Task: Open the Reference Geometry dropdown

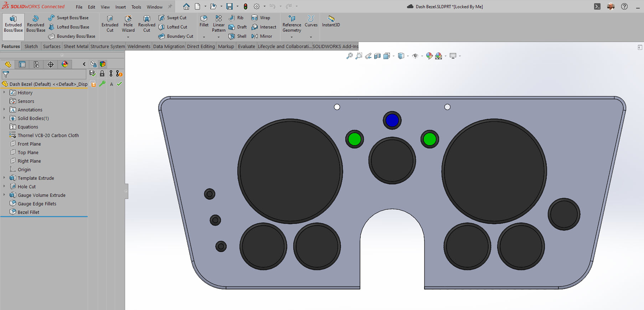Action: pos(292,37)
